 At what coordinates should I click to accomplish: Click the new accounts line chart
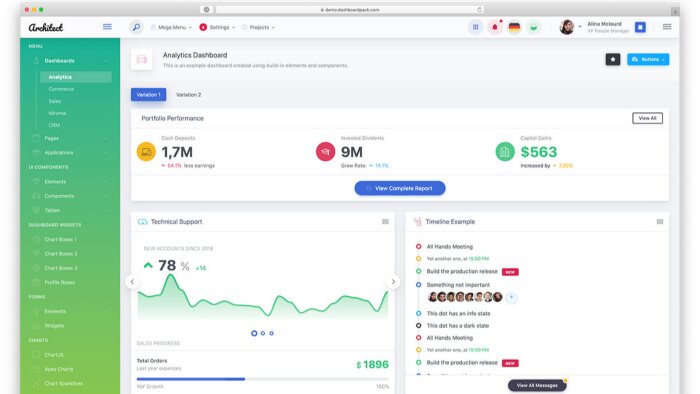262,296
